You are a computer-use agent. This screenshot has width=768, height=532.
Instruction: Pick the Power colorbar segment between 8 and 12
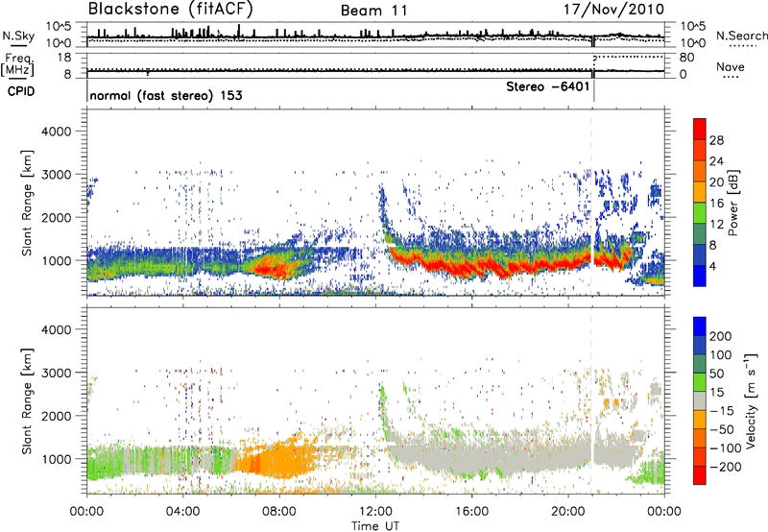coord(700,234)
